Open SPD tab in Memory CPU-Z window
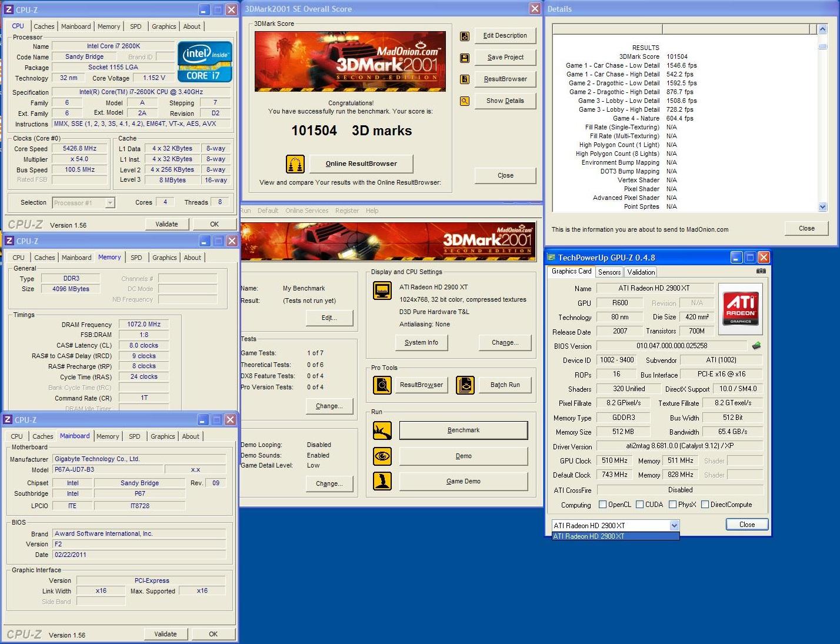 136,258
